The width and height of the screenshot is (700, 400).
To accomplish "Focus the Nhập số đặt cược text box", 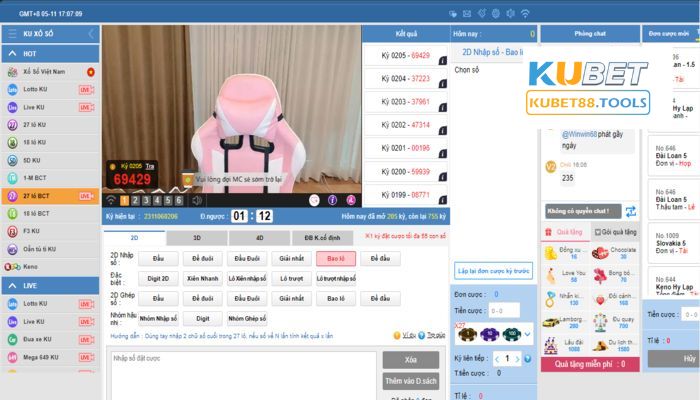I will click(243, 375).
